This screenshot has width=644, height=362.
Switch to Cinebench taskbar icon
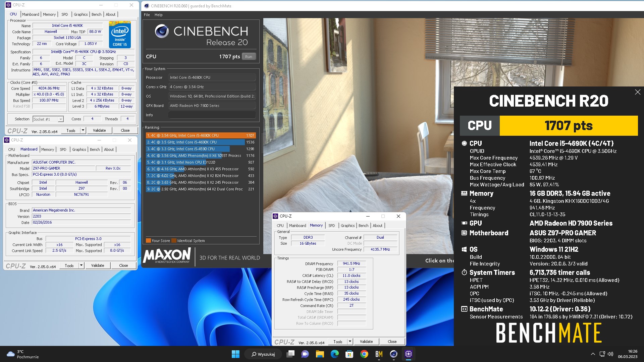pyautogui.click(x=393, y=354)
